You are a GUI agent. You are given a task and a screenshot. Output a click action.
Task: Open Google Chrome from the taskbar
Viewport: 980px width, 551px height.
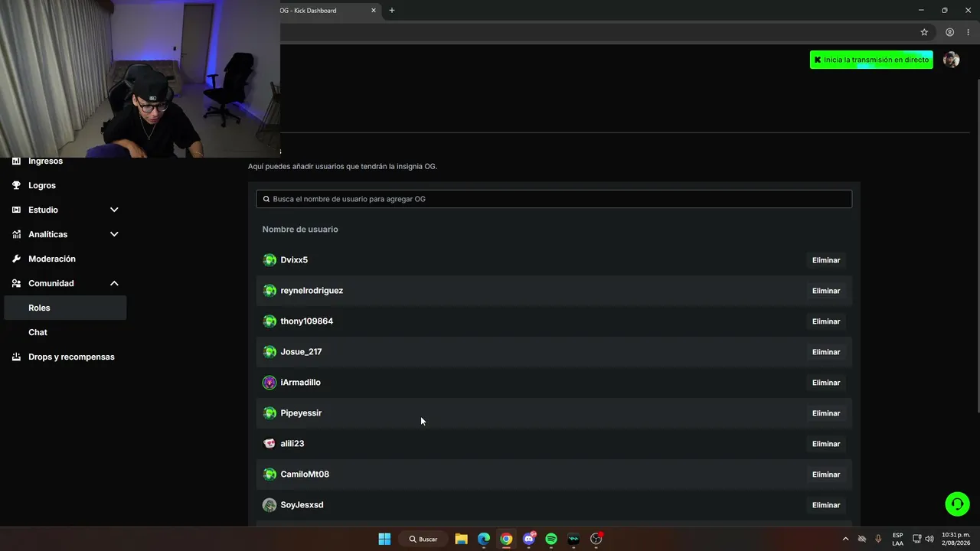tap(506, 539)
